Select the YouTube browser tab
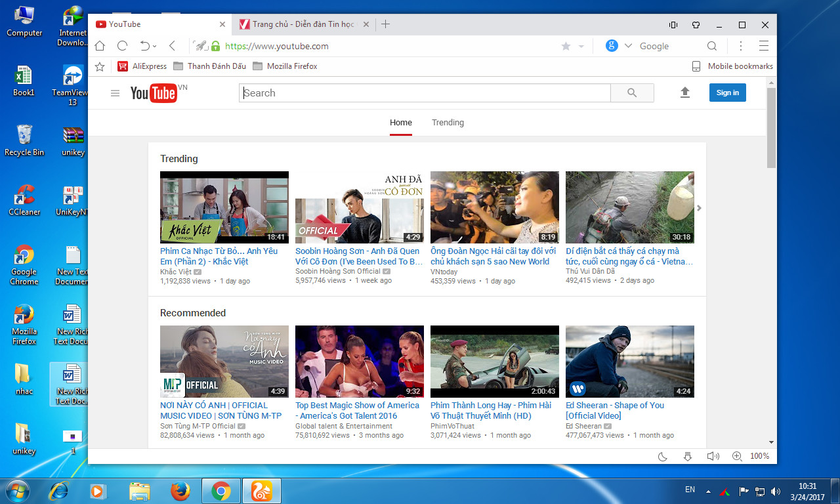This screenshot has width=840, height=504. coord(160,24)
